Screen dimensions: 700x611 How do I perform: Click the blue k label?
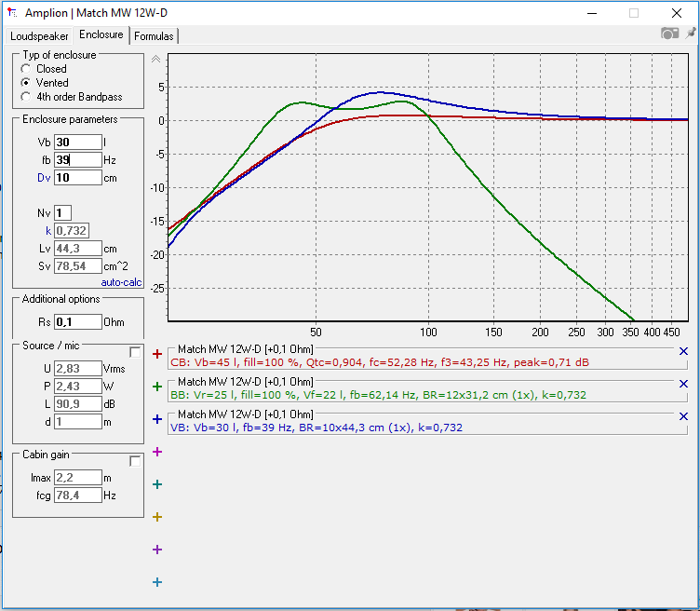[48, 230]
